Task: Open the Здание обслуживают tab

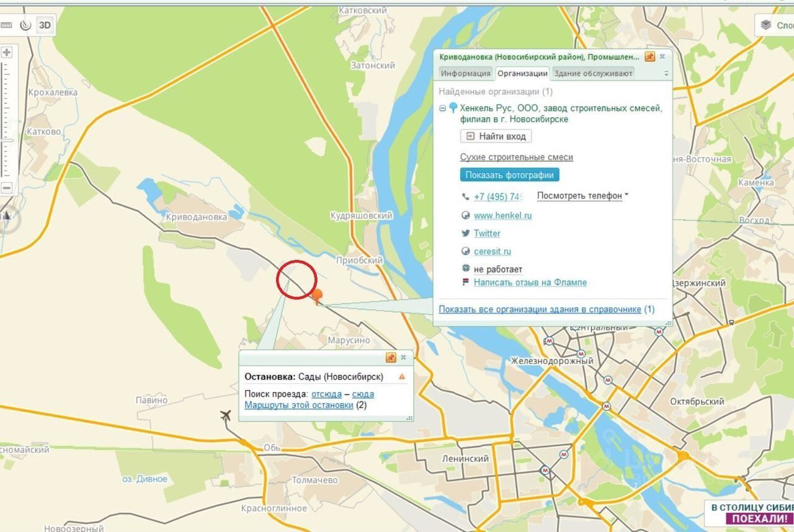Action: point(593,73)
